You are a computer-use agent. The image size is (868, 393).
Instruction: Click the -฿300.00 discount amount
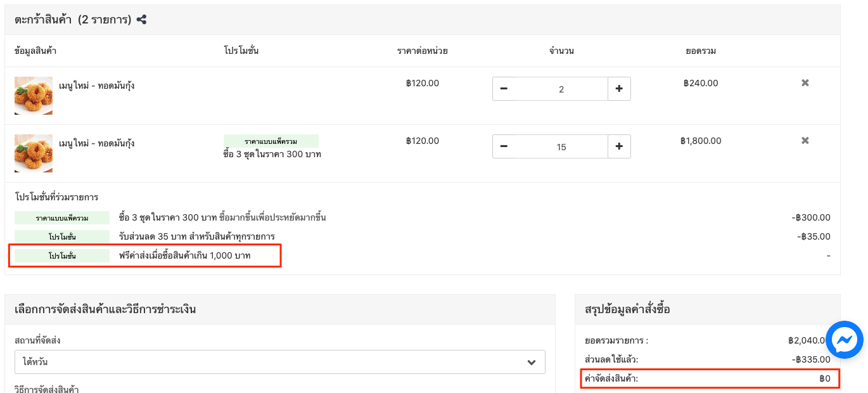(811, 217)
